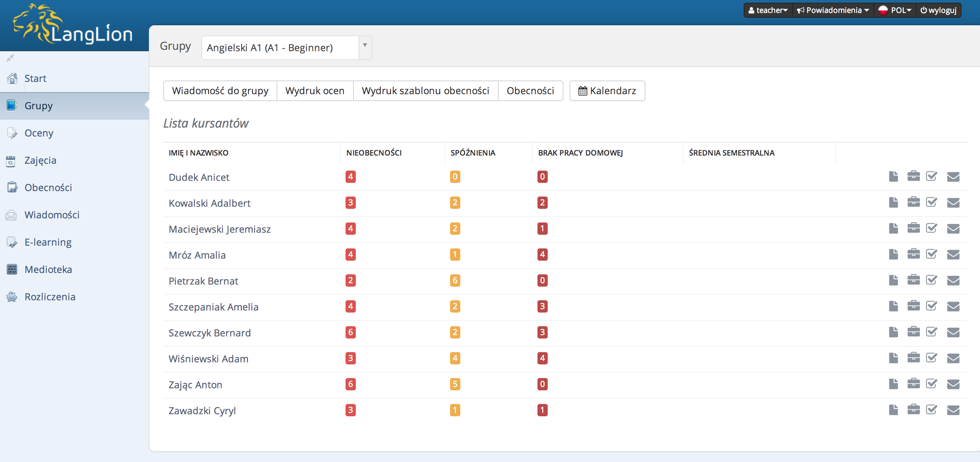Click document icon for Zawadzki Cyryl
Viewport: 980px width, 462px height.
coord(893,410)
